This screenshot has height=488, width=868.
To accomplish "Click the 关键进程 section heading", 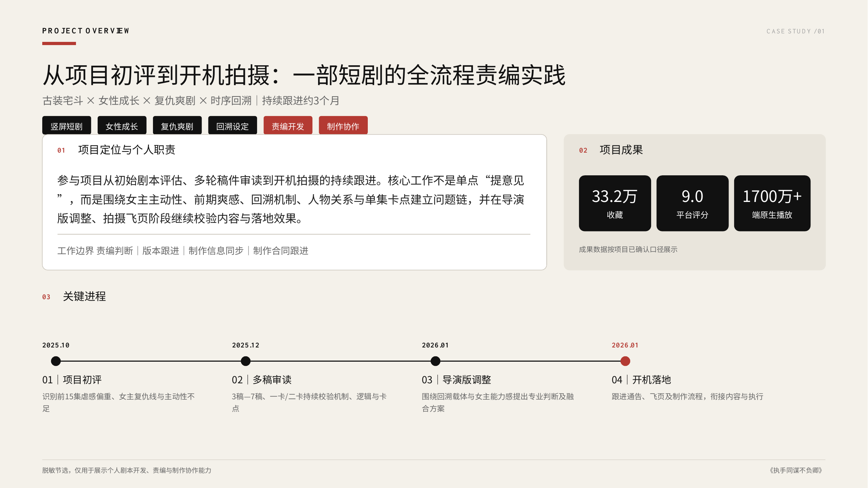I will tap(84, 296).
